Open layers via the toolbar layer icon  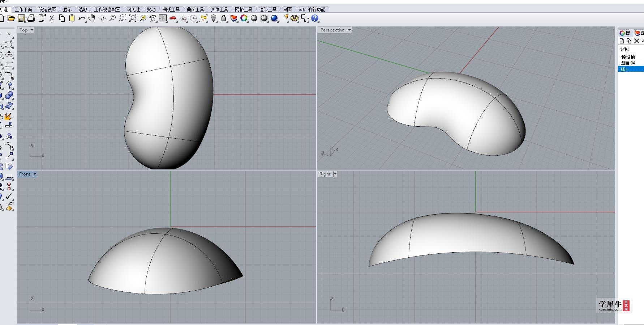click(x=234, y=18)
